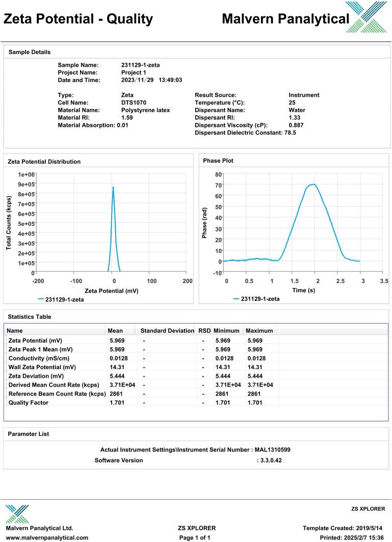Click the Parameter List section header

[x=29, y=434]
